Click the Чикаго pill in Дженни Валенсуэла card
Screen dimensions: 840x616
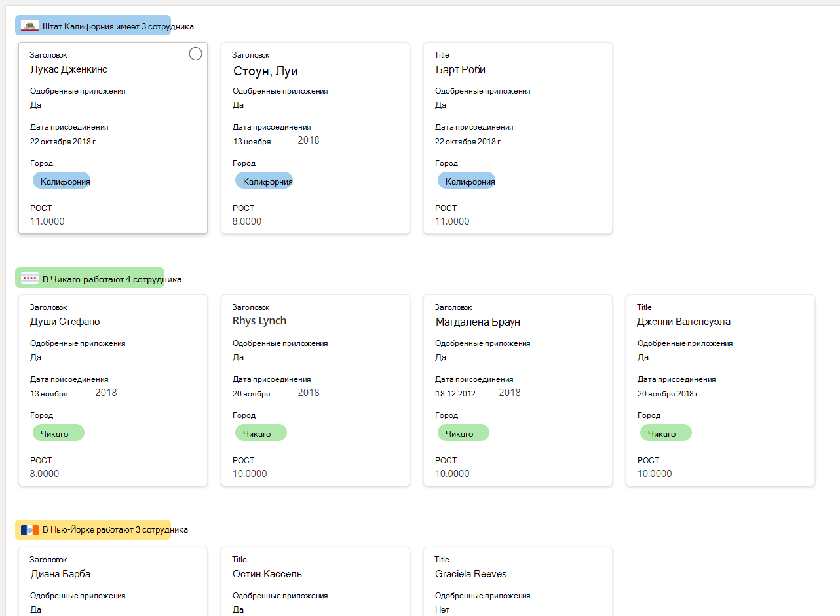point(666,433)
